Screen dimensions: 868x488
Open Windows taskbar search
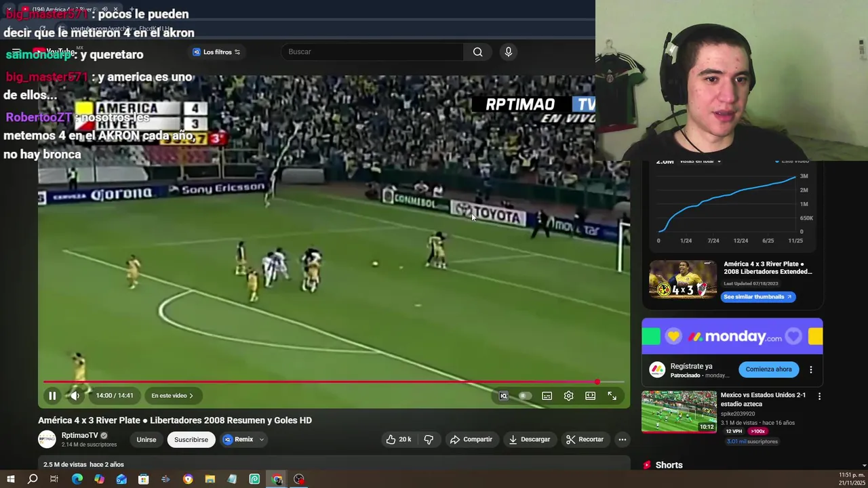coord(33,480)
